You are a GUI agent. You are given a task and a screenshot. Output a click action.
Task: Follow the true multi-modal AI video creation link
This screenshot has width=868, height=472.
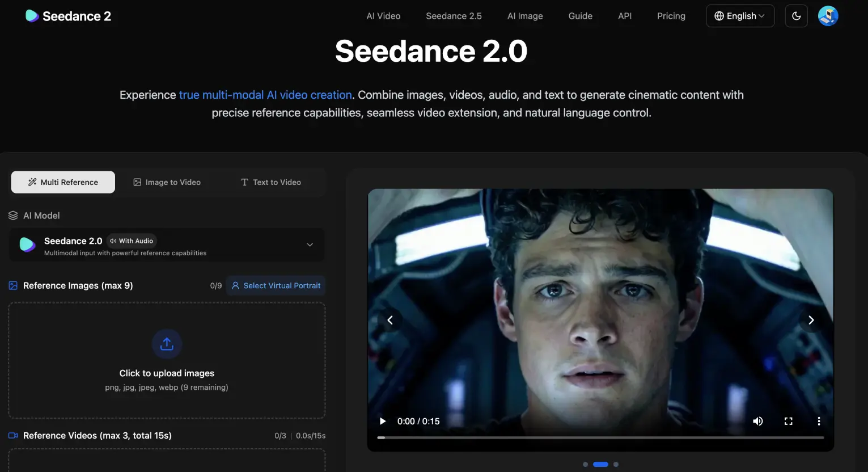(x=265, y=95)
